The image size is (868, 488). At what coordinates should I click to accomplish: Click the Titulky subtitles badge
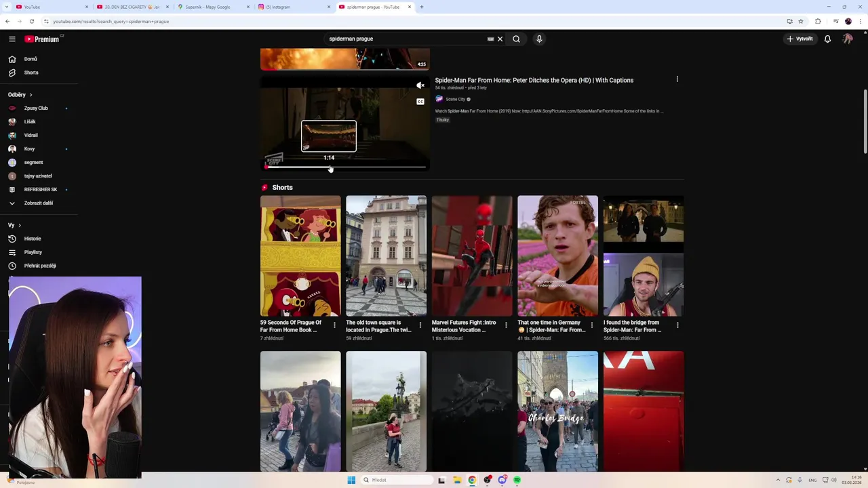pos(442,120)
